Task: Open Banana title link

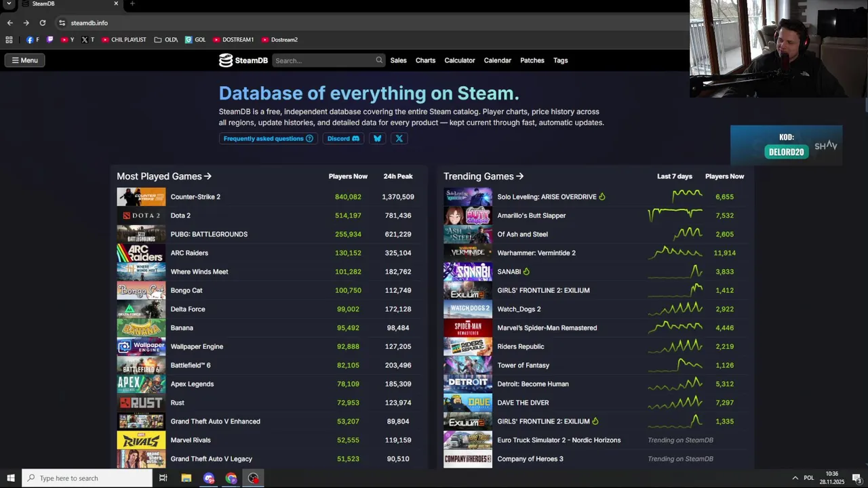Action: [x=182, y=328]
